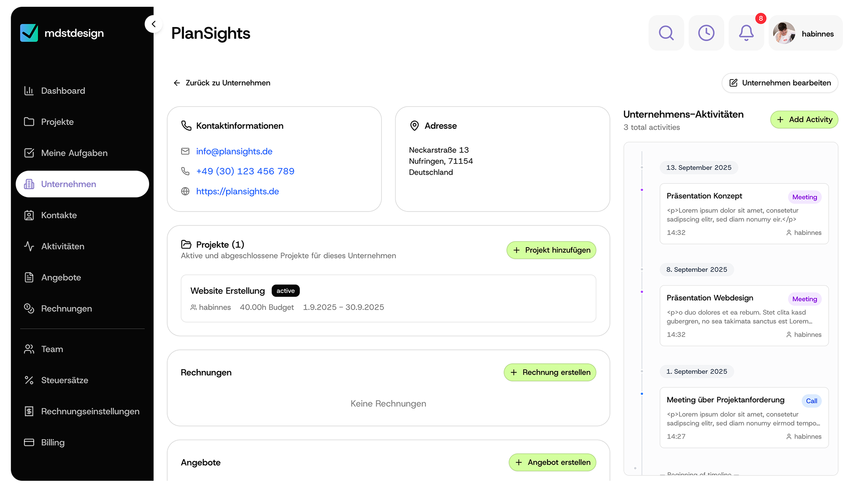Open info@plansights.de email link
Image resolution: width=868 pixels, height=488 pixels.
coord(234,151)
